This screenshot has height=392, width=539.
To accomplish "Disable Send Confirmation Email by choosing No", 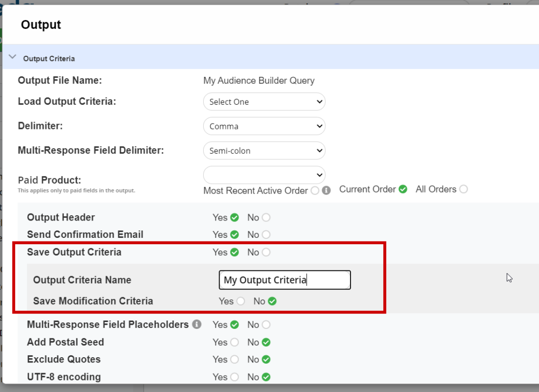I will 266,235.
